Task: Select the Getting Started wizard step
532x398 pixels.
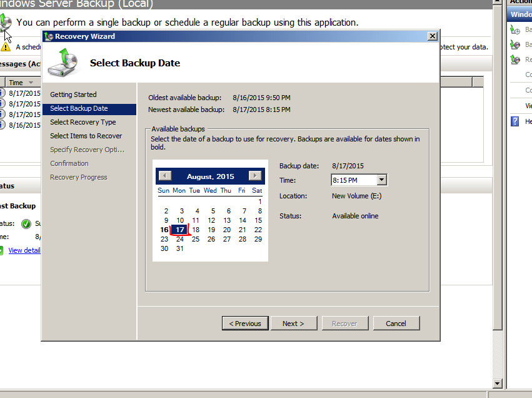Action: pyautogui.click(x=73, y=94)
